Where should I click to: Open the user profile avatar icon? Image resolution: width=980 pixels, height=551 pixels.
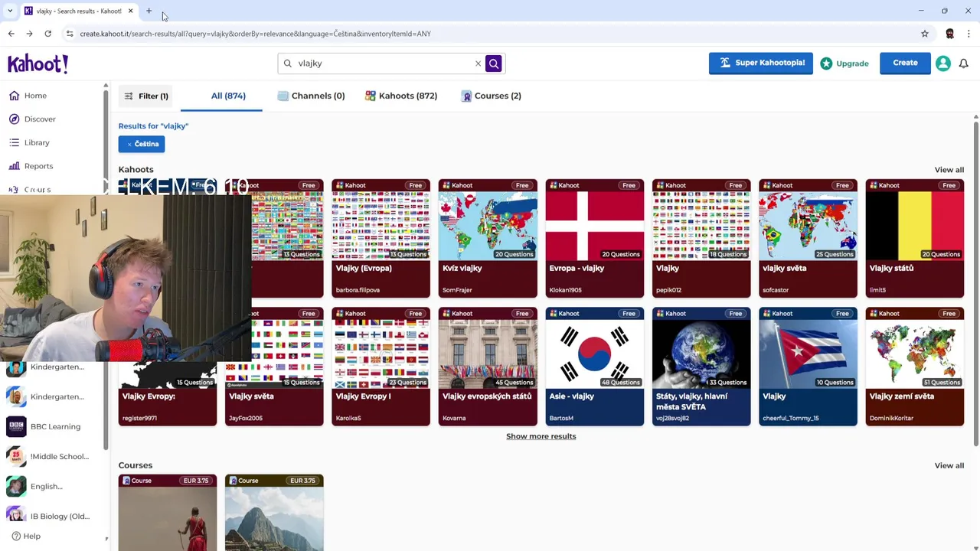click(943, 64)
